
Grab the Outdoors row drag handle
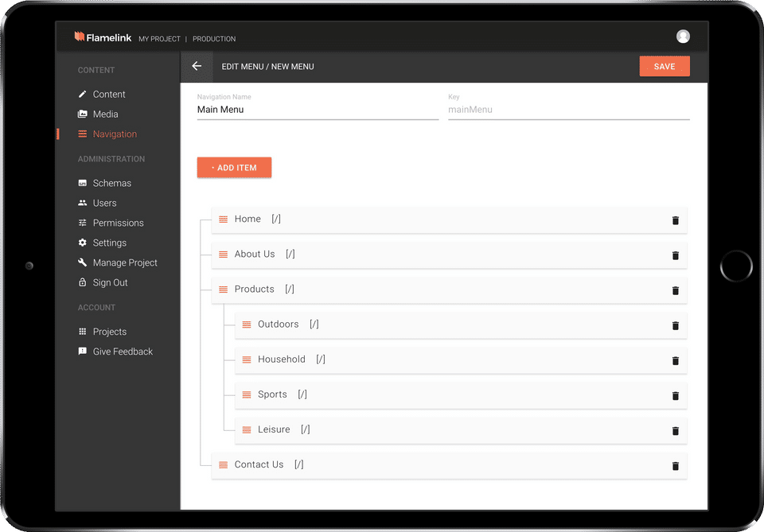click(x=247, y=324)
